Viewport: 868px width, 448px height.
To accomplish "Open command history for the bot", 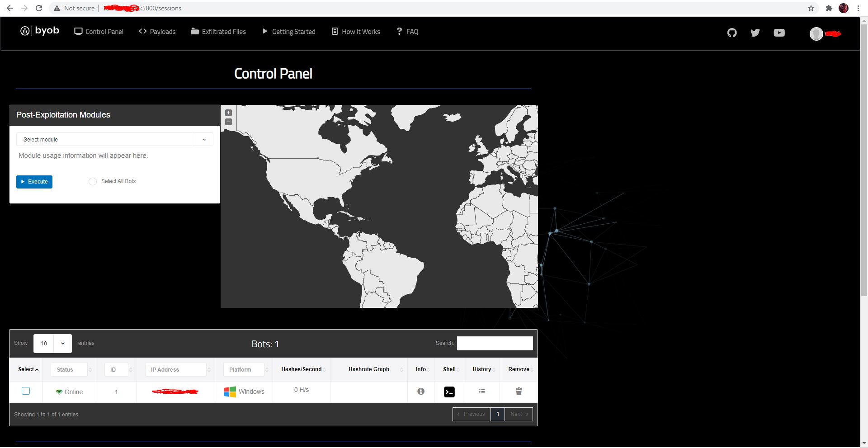I will click(481, 391).
